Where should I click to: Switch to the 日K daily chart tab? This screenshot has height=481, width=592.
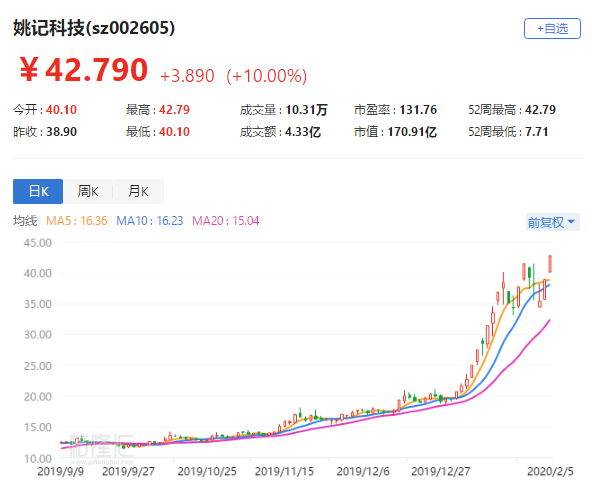coord(38,191)
